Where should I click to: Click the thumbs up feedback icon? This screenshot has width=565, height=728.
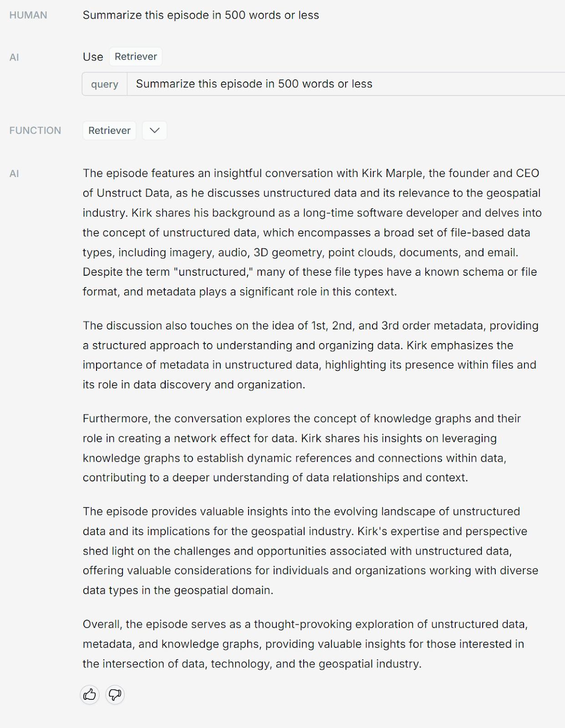tap(90, 694)
